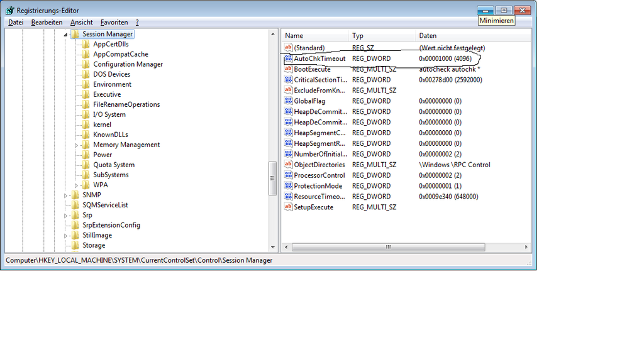The height and width of the screenshot is (362, 644).
Task: Select the Environment key in tree
Action: (112, 84)
